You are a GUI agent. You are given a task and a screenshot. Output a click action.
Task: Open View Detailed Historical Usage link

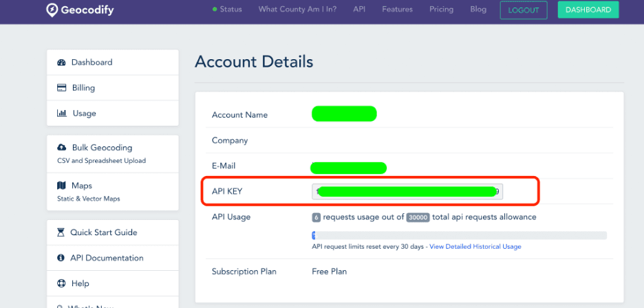pyautogui.click(x=475, y=246)
